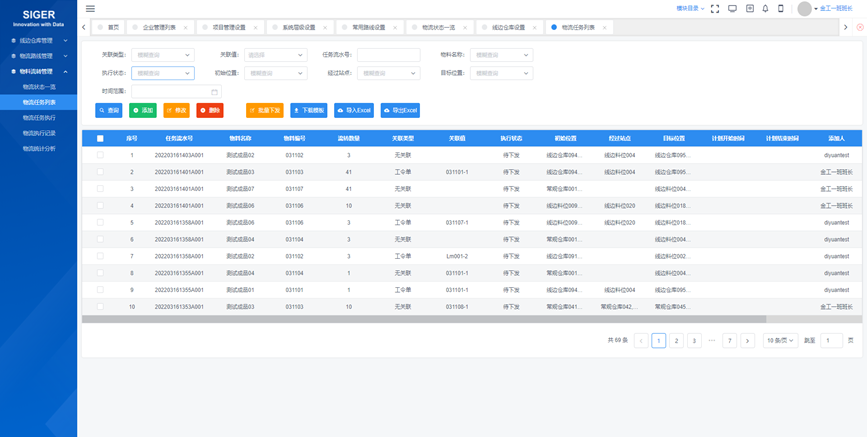The image size is (867, 437).
Task: Open the 物料名称 dropdown
Action: [502, 55]
